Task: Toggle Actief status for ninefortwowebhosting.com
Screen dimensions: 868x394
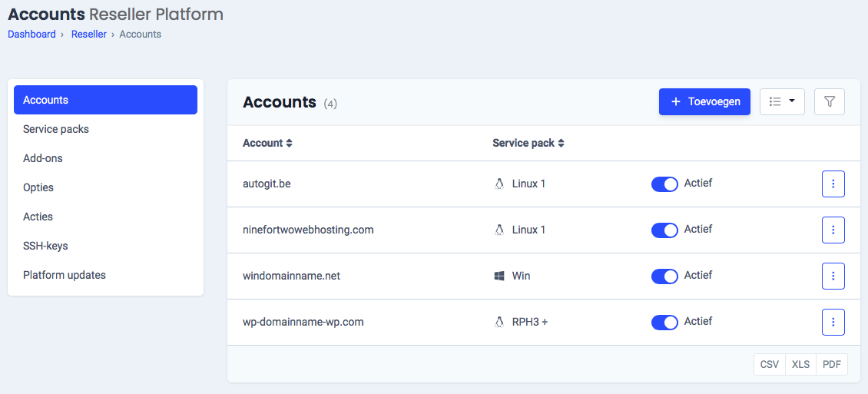Action: coord(664,230)
